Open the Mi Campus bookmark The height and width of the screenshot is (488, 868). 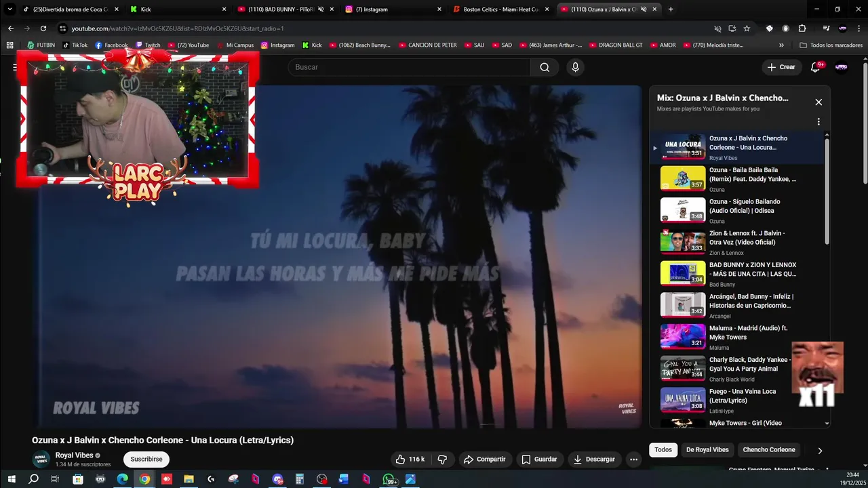(x=235, y=45)
